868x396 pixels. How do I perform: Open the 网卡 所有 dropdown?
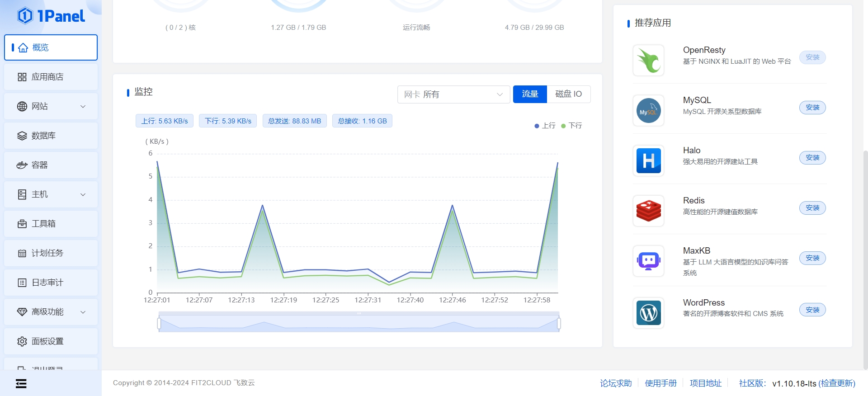pyautogui.click(x=453, y=94)
